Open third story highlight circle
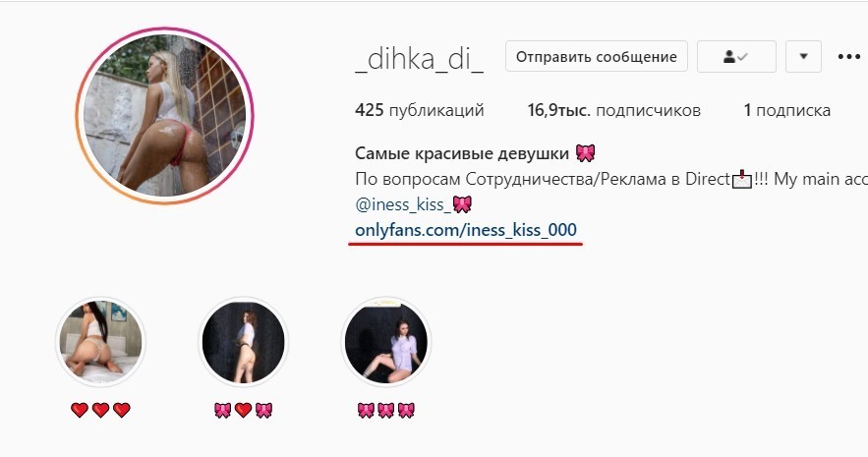Screen dimensions: 868x457 (386, 341)
